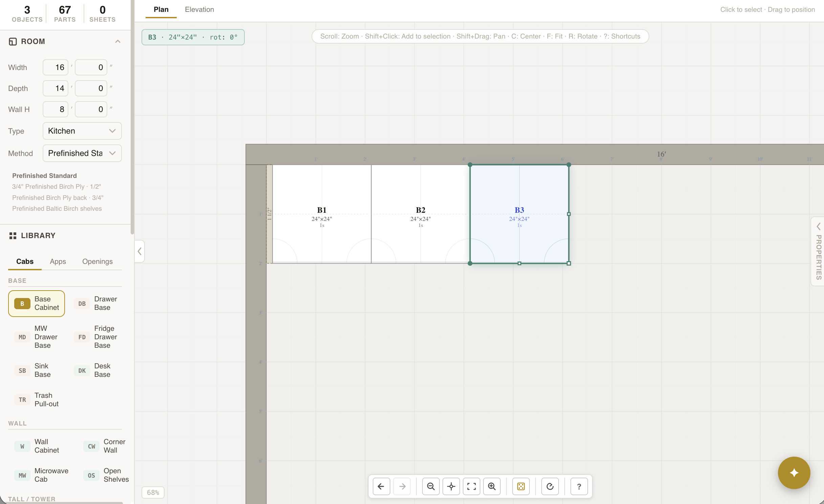The width and height of the screenshot is (824, 504).
Task: Switch to the Elevation tab
Action: (x=199, y=9)
